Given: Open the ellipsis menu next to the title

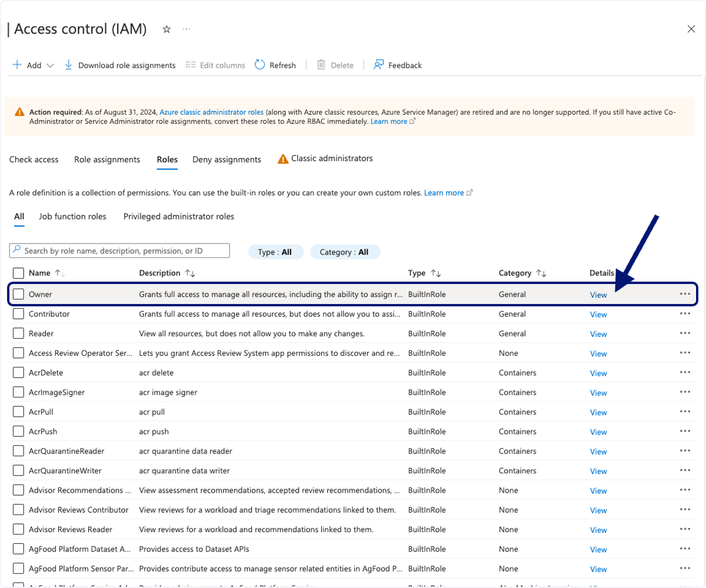Looking at the screenshot, I should coord(187,29).
